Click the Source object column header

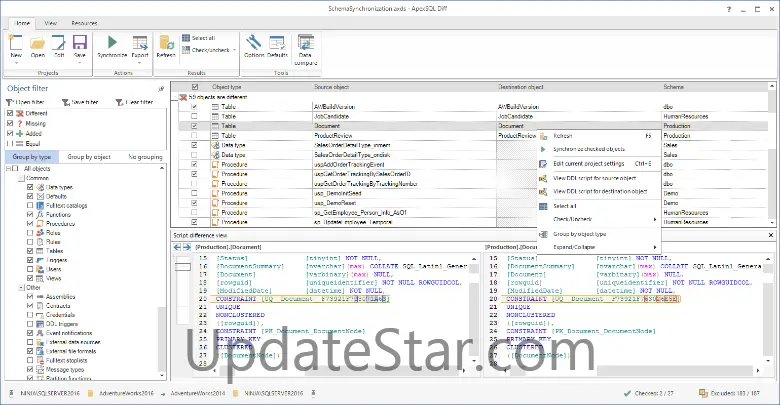tap(331, 87)
